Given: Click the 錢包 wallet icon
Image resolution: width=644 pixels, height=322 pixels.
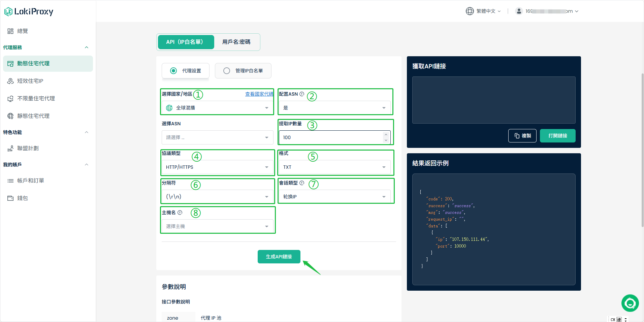Looking at the screenshot, I should [10, 198].
